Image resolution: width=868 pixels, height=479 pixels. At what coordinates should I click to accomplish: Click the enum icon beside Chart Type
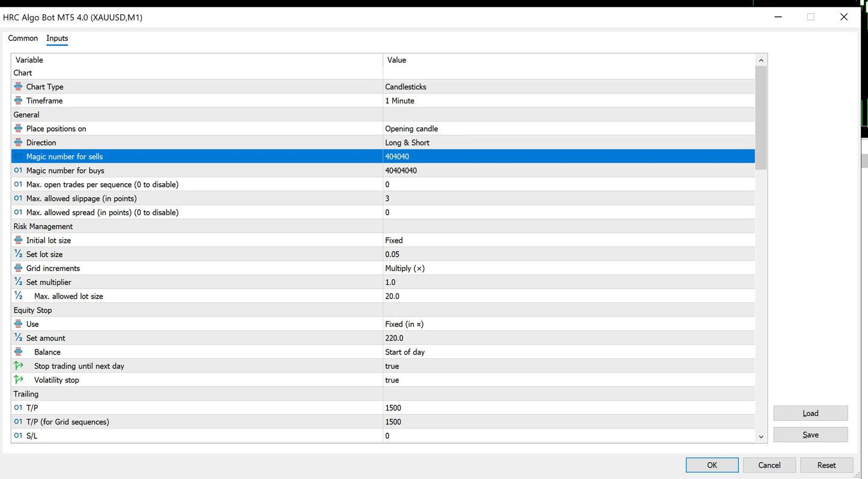click(x=18, y=87)
